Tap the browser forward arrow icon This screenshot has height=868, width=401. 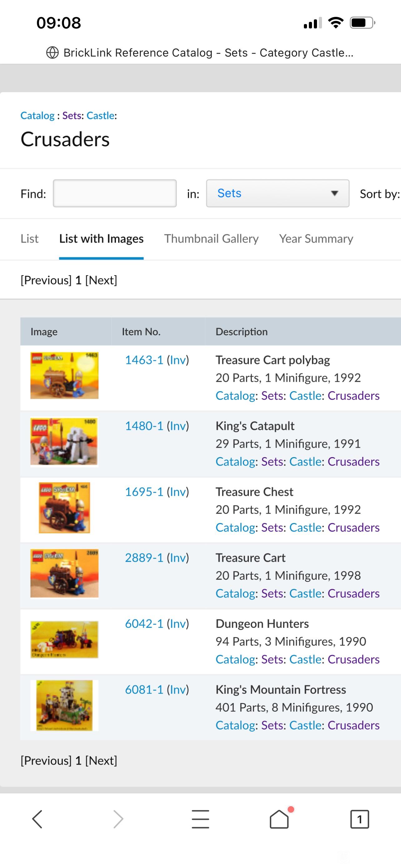118,819
